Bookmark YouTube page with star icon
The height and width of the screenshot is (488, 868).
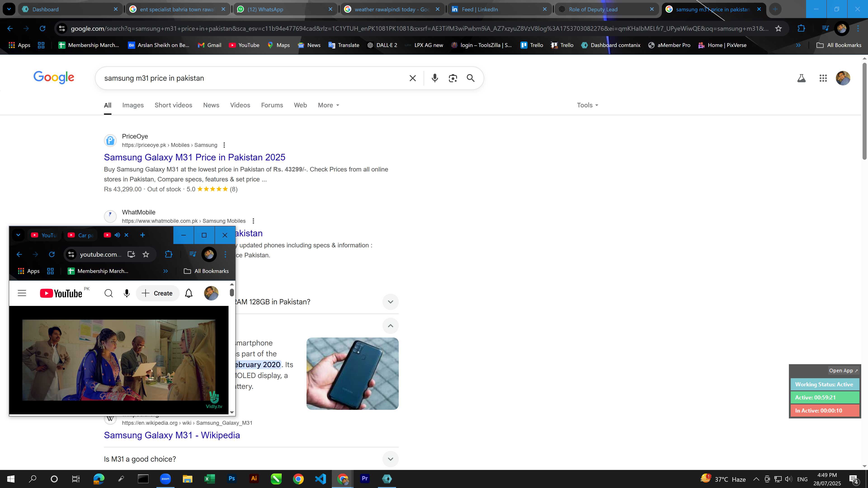146,254
